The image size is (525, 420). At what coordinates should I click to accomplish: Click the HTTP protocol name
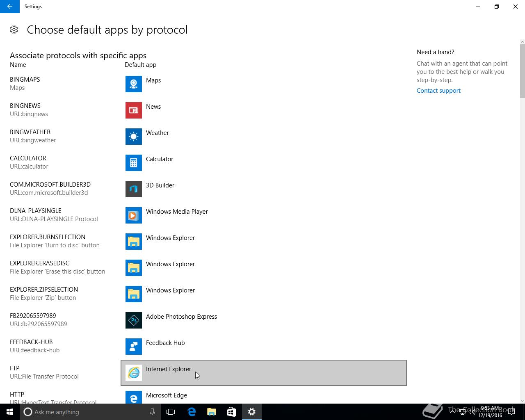coord(17,395)
